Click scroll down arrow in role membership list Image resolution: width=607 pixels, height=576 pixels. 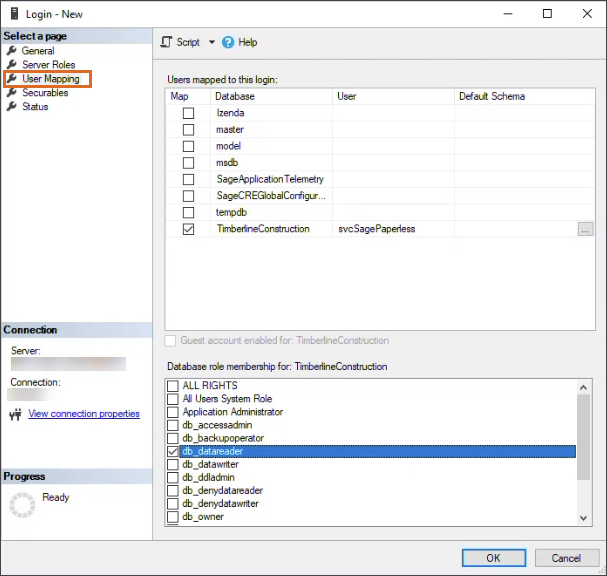coord(583,518)
